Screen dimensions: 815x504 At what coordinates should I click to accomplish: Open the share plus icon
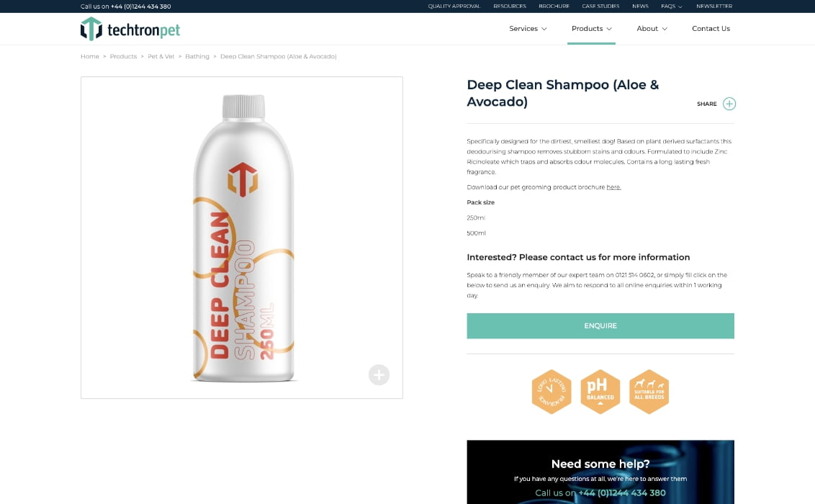point(729,104)
